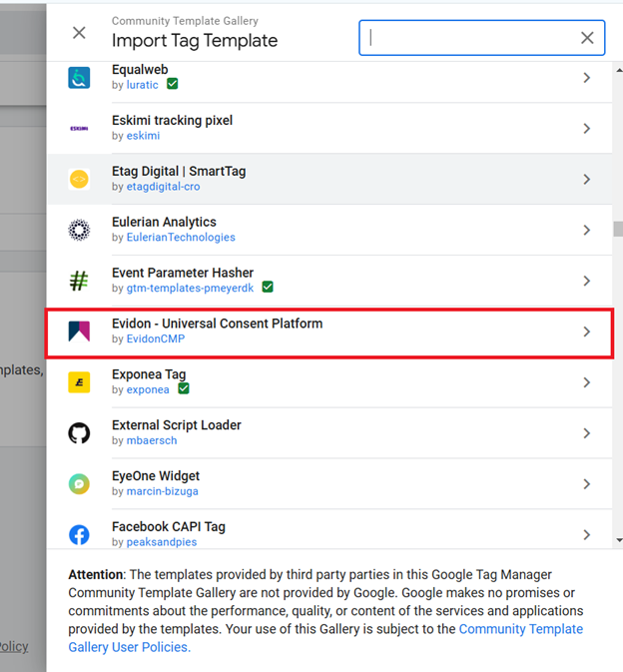Click the template list scrollbar thumb

pos(618,229)
